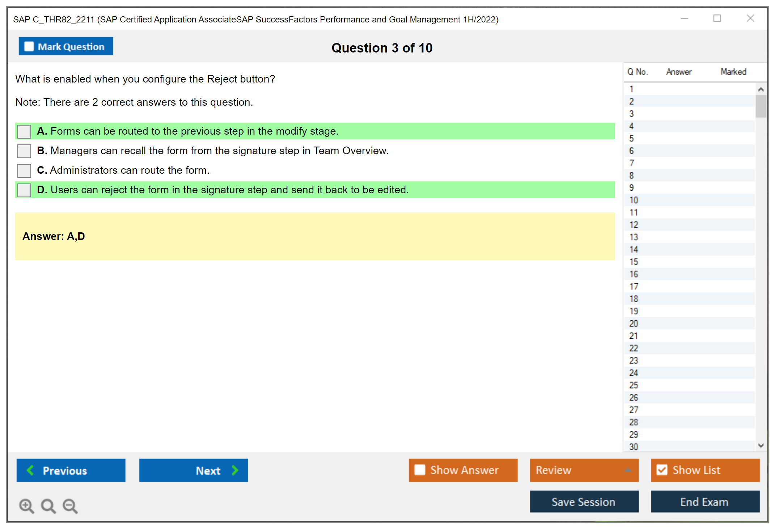Enable the Show Answer checkbox

pyautogui.click(x=420, y=470)
